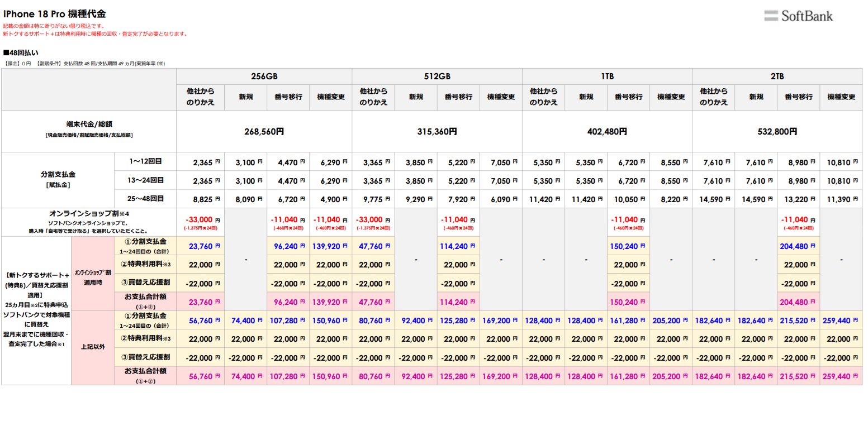Click the "分割支払金 [賦払金]" label
This screenshot has width=868, height=440.
[58, 180]
